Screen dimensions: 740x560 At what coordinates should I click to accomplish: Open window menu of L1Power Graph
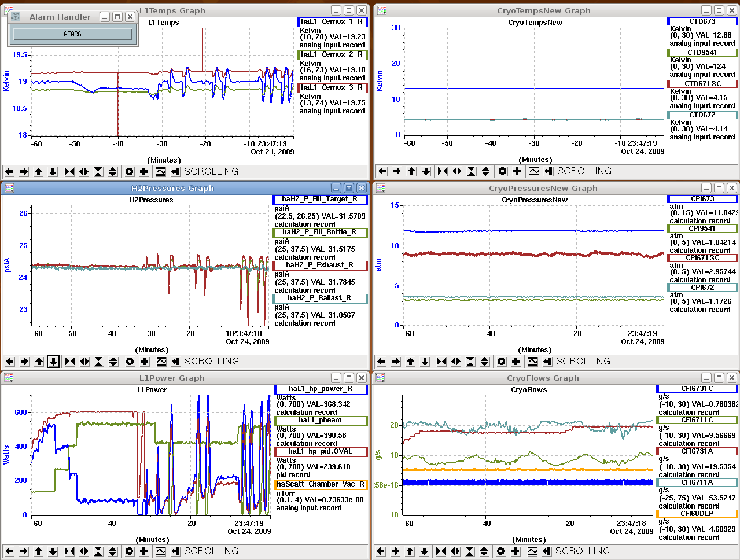click(9, 378)
